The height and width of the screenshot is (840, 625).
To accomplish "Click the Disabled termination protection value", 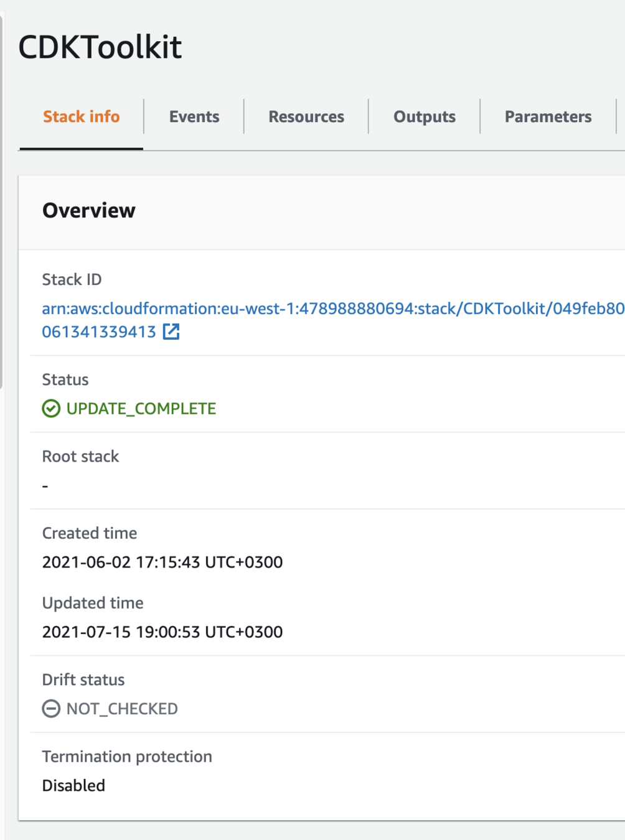I will pyautogui.click(x=73, y=786).
